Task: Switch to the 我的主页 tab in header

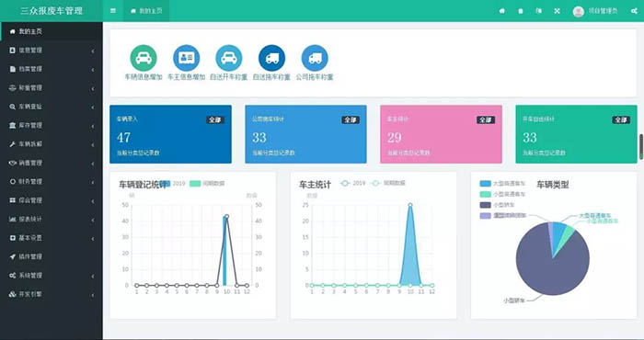Action: [146, 11]
